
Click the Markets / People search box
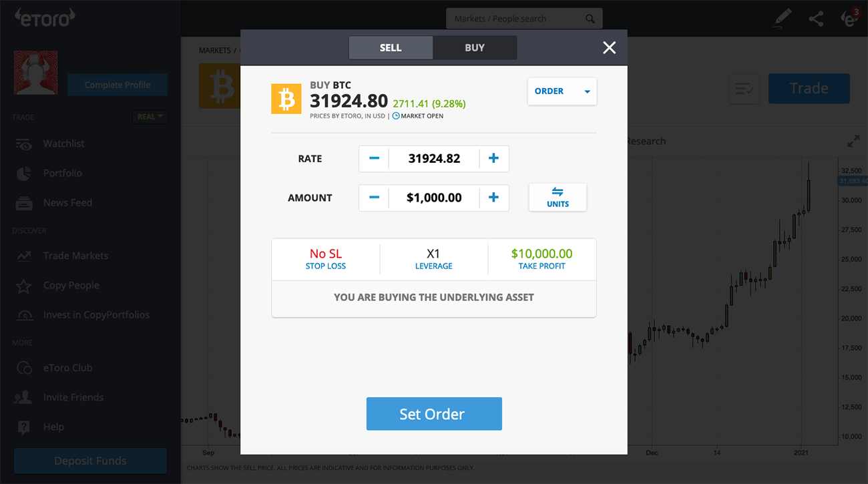coord(524,19)
